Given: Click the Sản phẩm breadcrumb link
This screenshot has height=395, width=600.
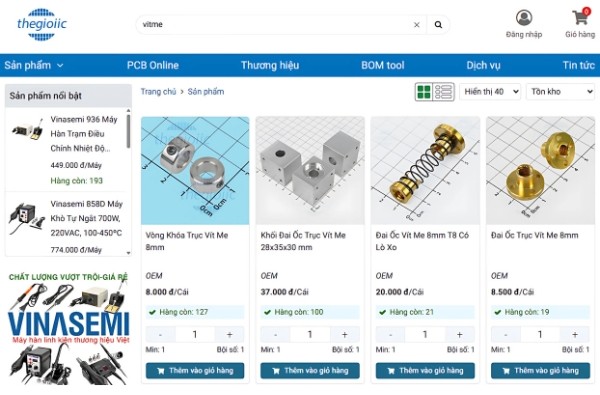Looking at the screenshot, I should [x=206, y=92].
